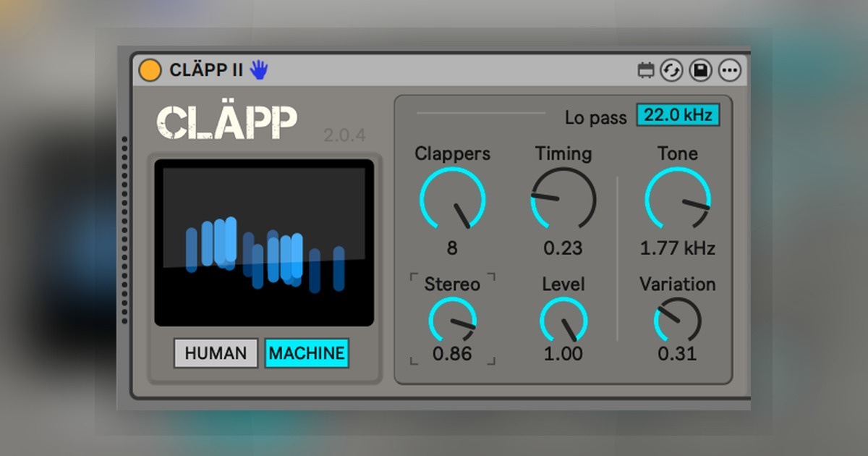Click the Clappers knob
The width and height of the screenshot is (868, 456).
[452, 199]
